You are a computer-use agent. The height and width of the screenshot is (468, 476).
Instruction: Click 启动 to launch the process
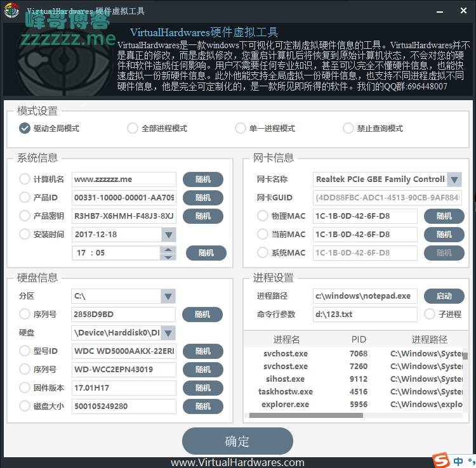coord(444,296)
